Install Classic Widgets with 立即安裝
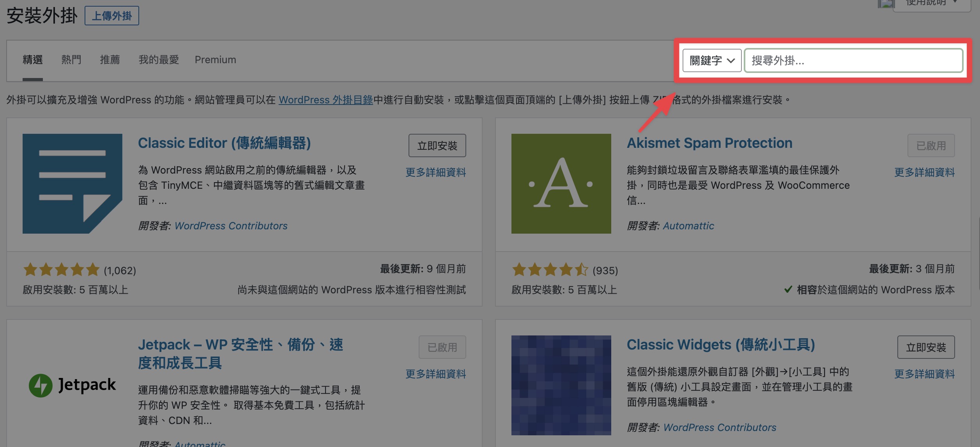This screenshot has height=447, width=980. coord(926,347)
